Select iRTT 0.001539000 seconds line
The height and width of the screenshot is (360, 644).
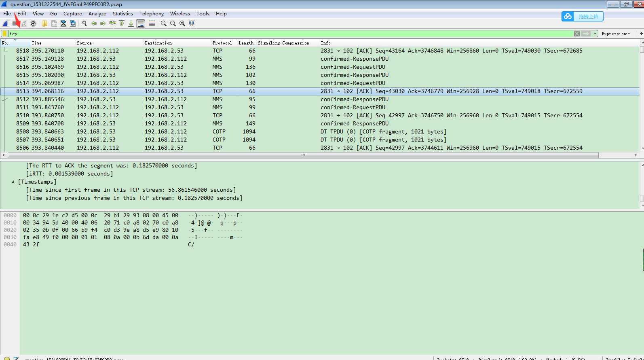[x=70, y=174]
